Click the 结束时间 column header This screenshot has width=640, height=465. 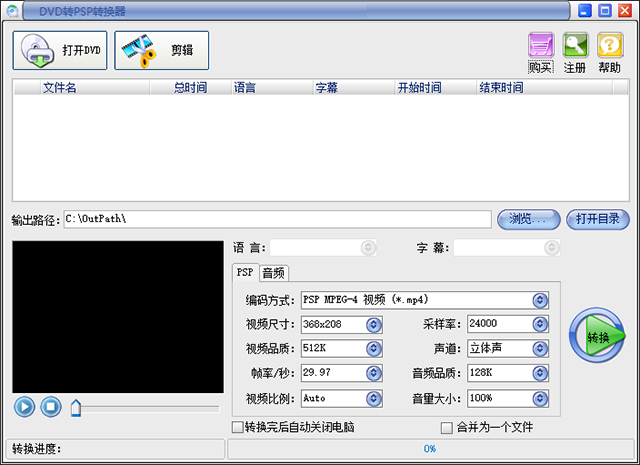tap(544, 87)
